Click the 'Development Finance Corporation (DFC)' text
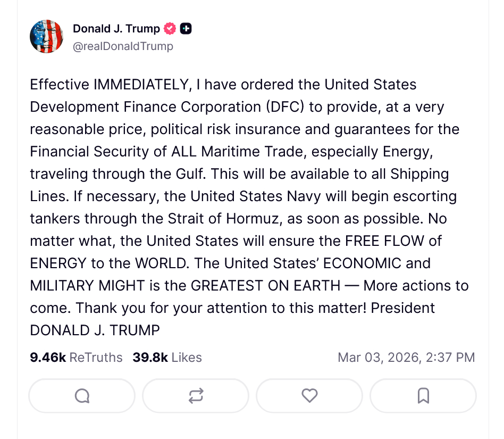The height and width of the screenshot is (439, 504). pos(166,107)
